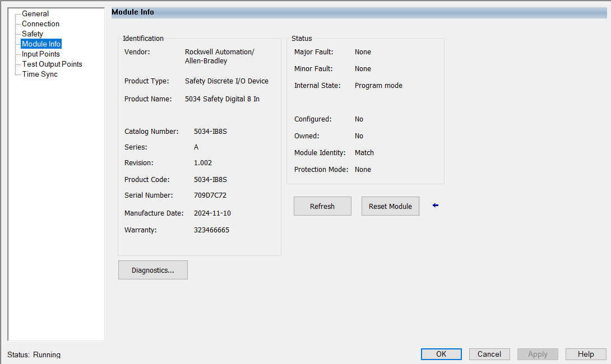Click the Configured label
This screenshot has width=611, height=364.
tap(313, 119)
